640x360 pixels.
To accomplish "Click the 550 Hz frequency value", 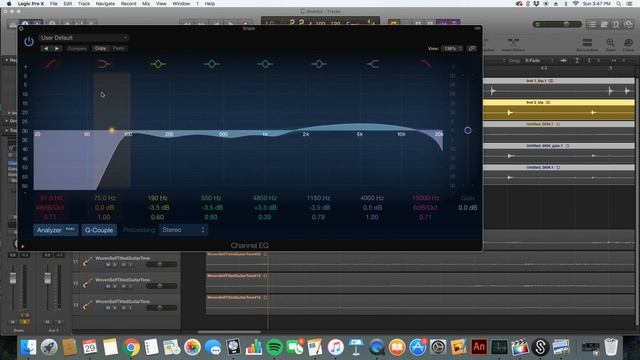I will [x=211, y=198].
